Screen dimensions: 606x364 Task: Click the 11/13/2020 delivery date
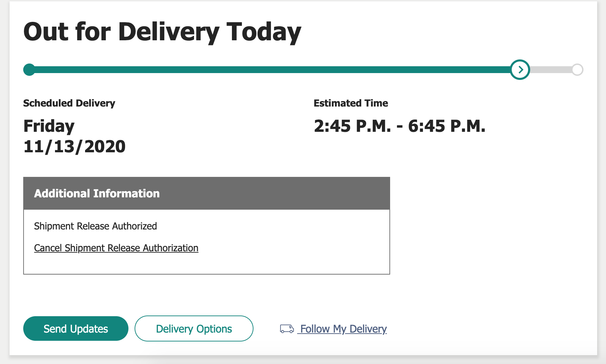[x=74, y=146]
